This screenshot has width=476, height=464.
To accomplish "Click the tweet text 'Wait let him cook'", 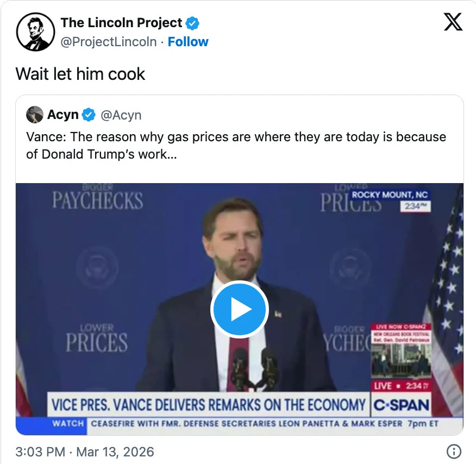I will coord(80,74).
